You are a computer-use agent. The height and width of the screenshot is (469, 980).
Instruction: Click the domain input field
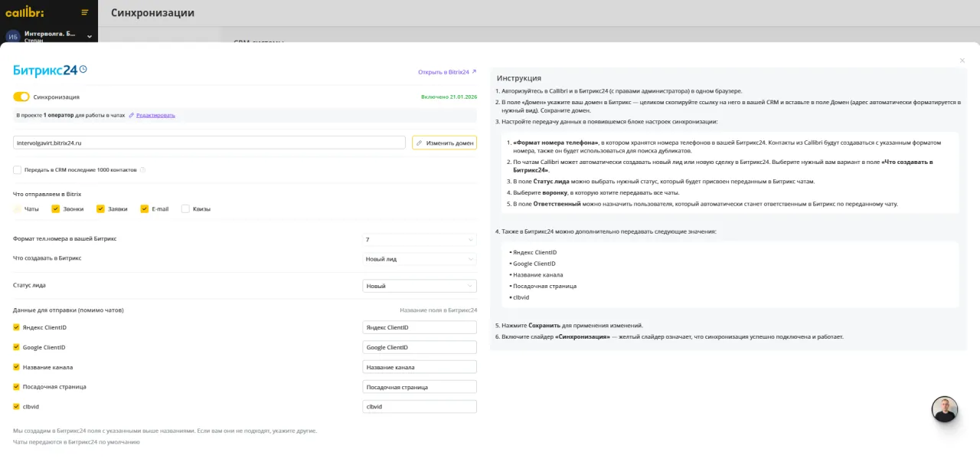[208, 143]
